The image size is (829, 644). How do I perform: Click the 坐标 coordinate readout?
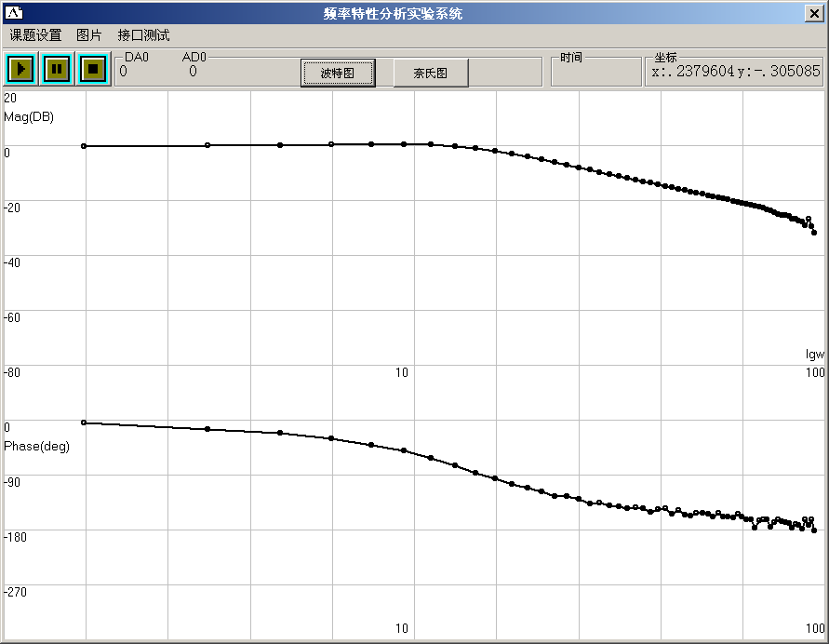pyautogui.click(x=735, y=71)
